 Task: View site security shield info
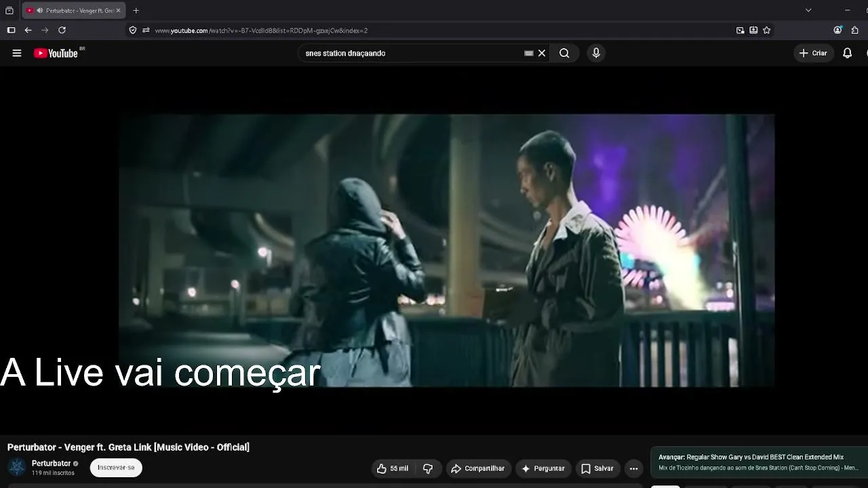click(133, 30)
